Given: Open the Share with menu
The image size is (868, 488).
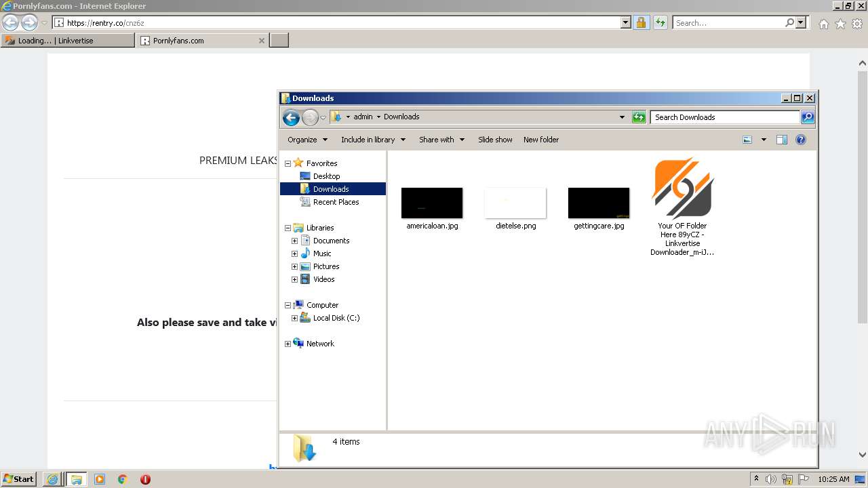Looking at the screenshot, I should tap(441, 140).
